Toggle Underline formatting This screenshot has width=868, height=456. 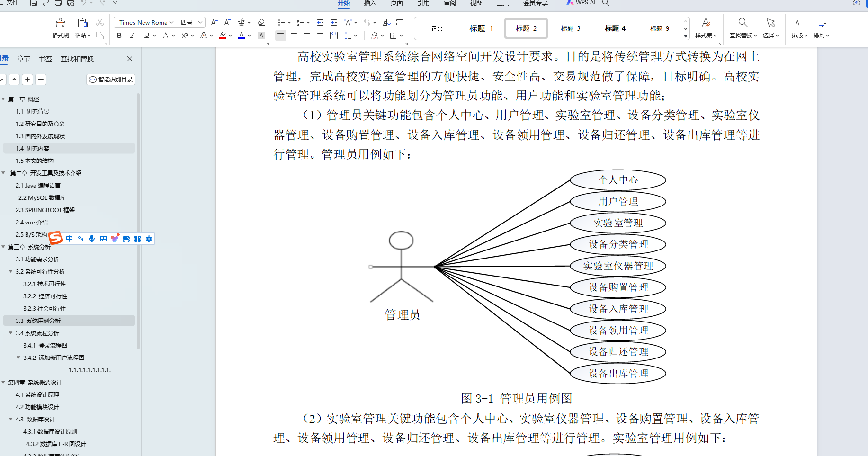click(147, 36)
